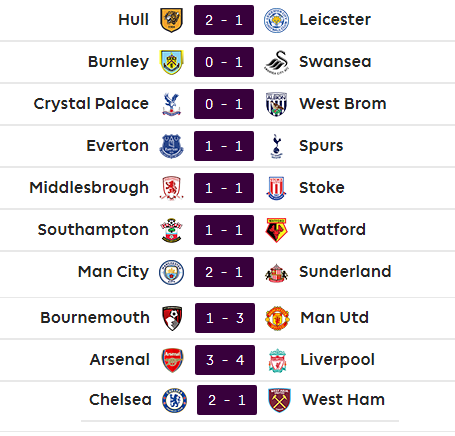This screenshot has height=436, width=455.
Task: Click the Everton club badge
Action: point(171,146)
